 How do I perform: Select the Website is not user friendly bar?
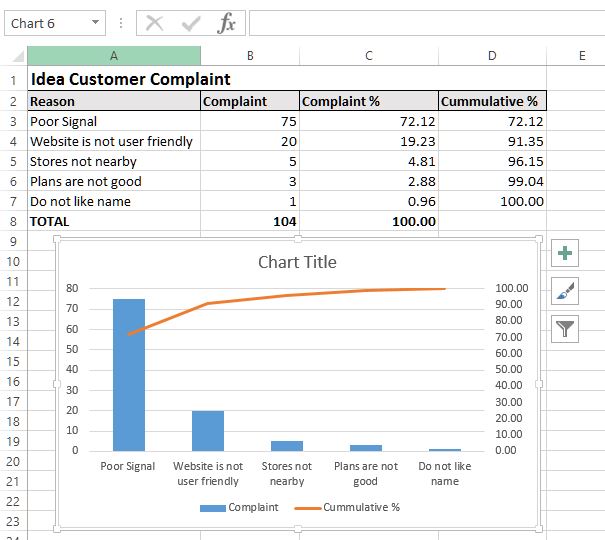[208, 431]
